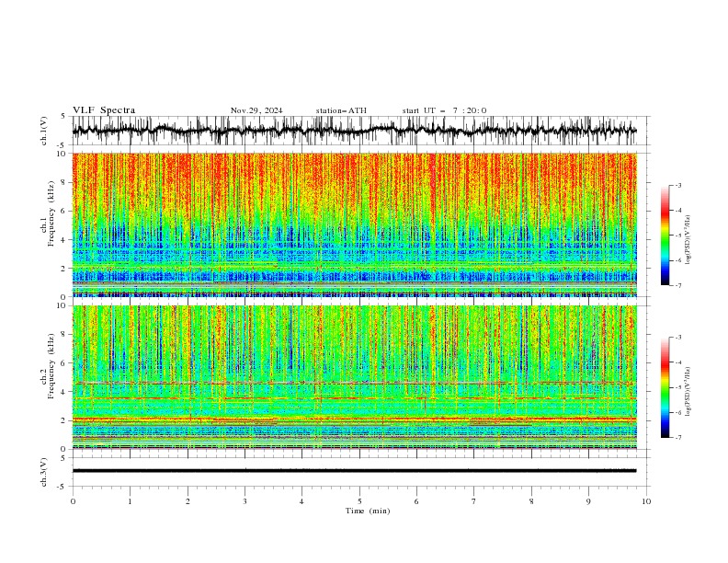This screenshot has width=728, height=563.
Task: Click the log(PSD) label beside ch.1 colorbar
Action: click(x=688, y=240)
